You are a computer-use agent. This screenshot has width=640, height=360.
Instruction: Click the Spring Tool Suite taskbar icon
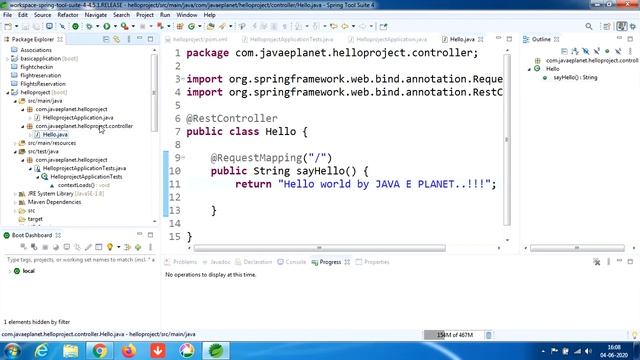(x=216, y=351)
